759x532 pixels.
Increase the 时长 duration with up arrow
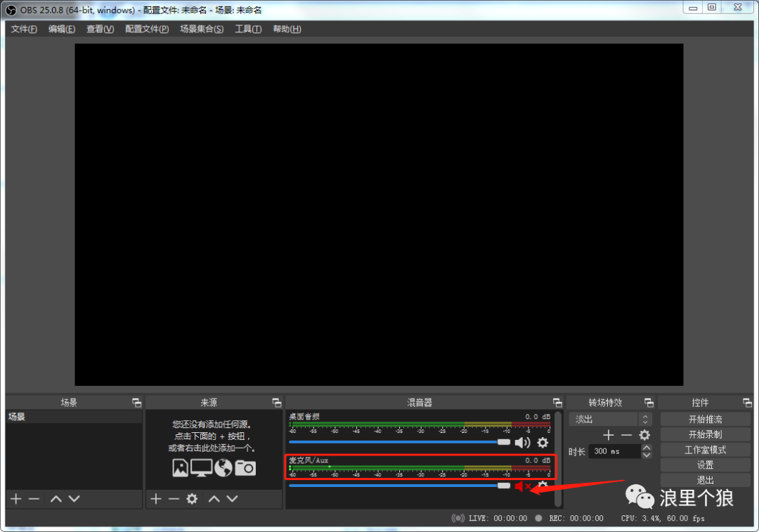coord(647,448)
